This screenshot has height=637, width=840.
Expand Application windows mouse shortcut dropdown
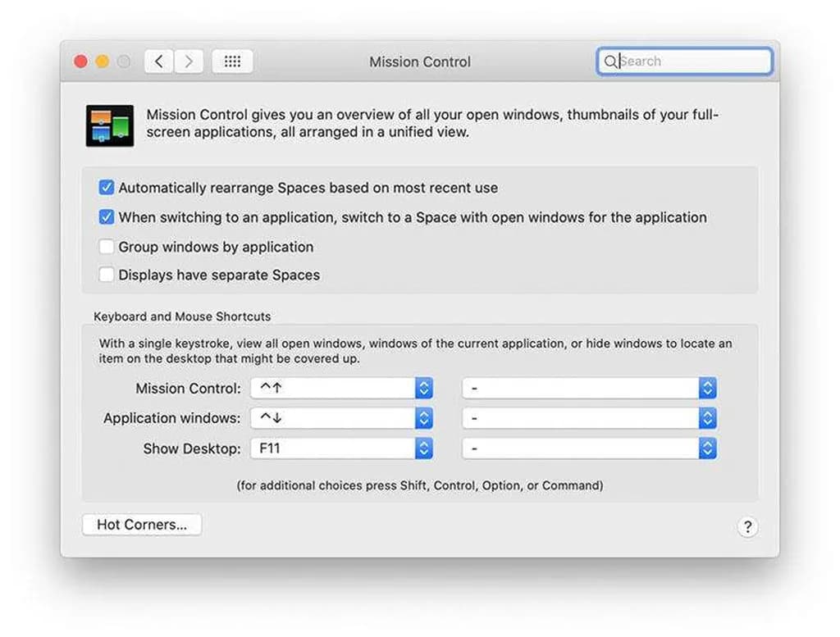(x=589, y=418)
